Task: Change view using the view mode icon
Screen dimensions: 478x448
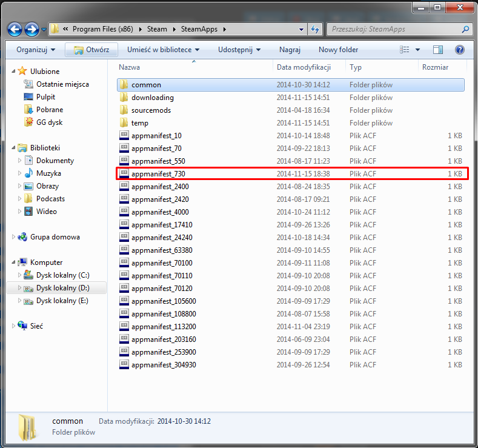Action: click(x=405, y=49)
